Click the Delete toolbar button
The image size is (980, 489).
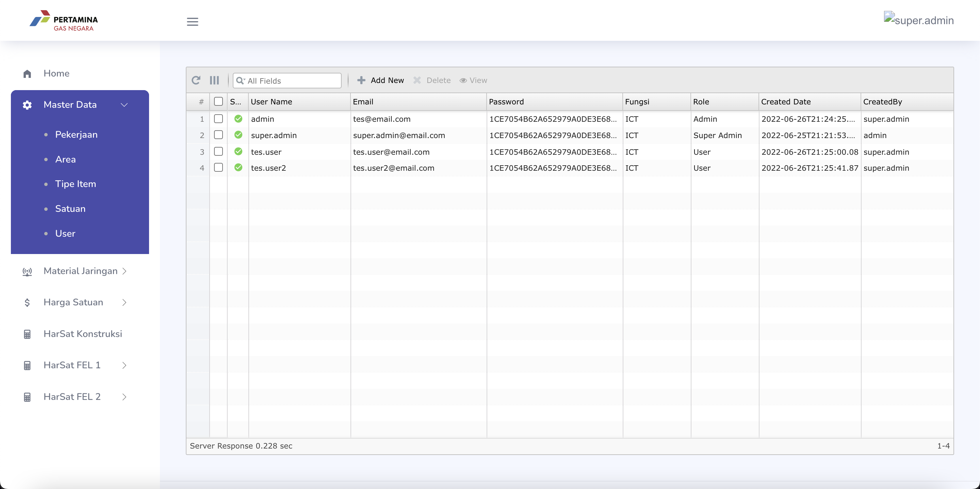(432, 80)
